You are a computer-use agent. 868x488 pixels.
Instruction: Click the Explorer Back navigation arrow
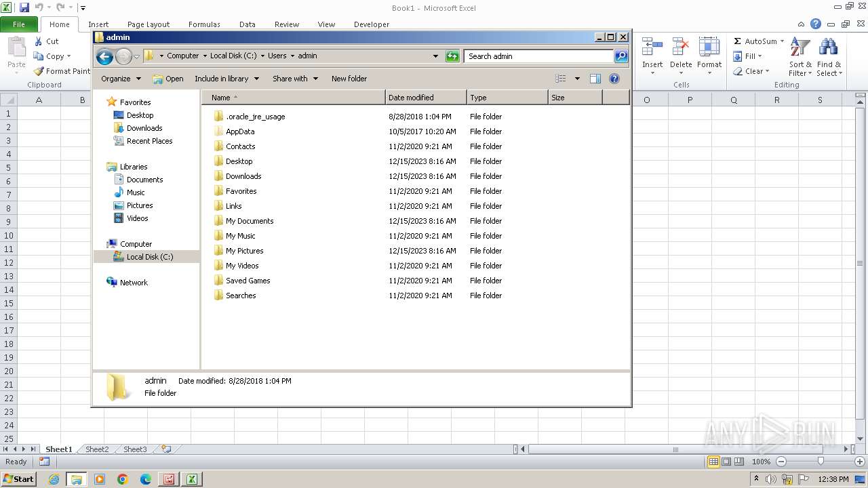(104, 56)
